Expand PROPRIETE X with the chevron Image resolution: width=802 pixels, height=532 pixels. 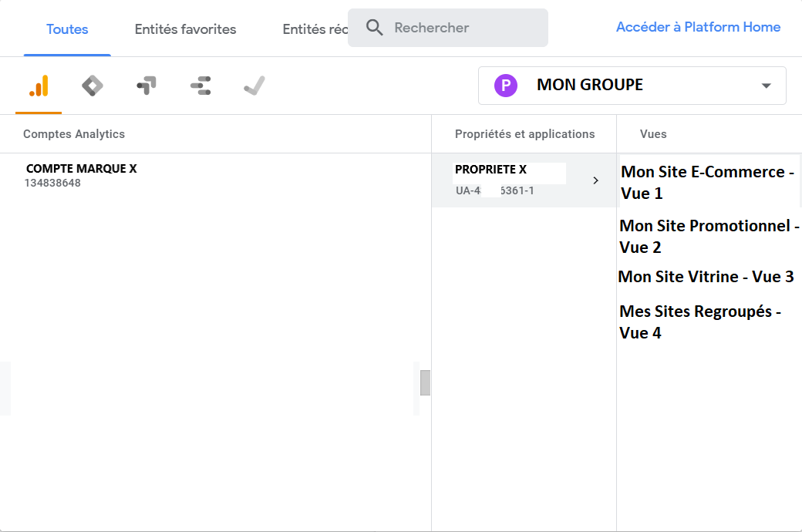pos(595,180)
